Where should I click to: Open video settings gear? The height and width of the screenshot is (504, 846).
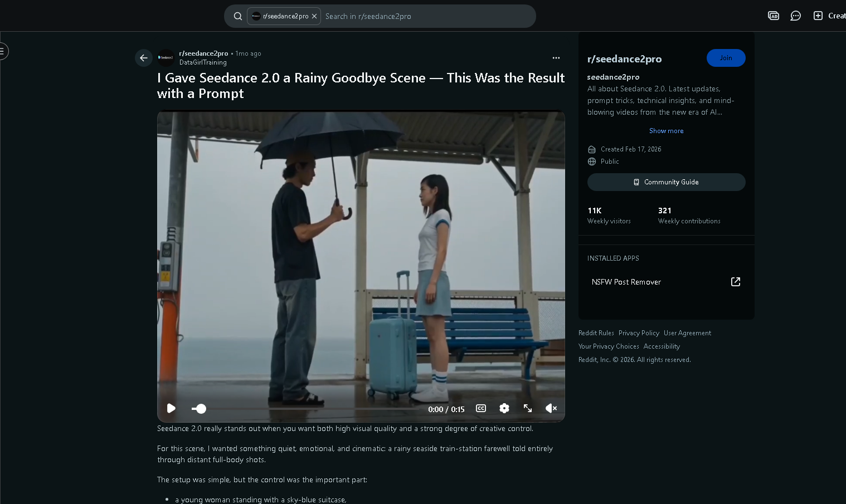pos(504,408)
